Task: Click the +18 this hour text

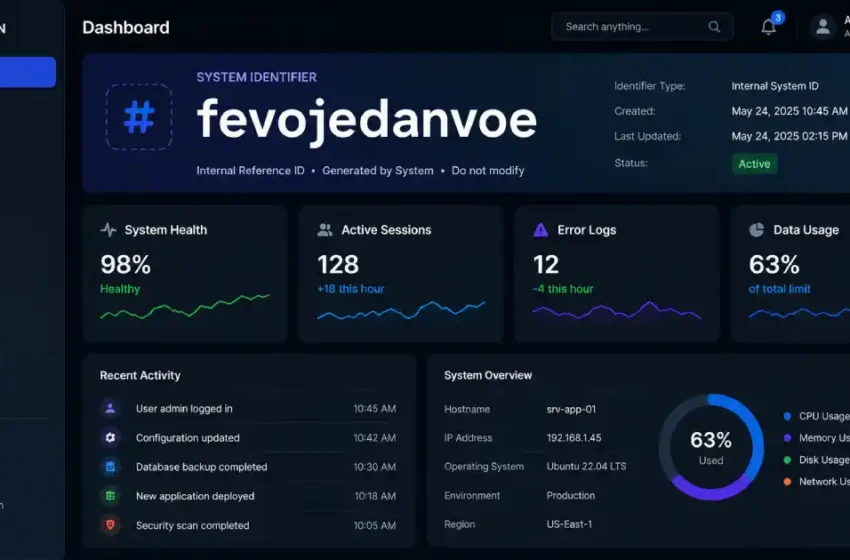Action: [x=351, y=289]
